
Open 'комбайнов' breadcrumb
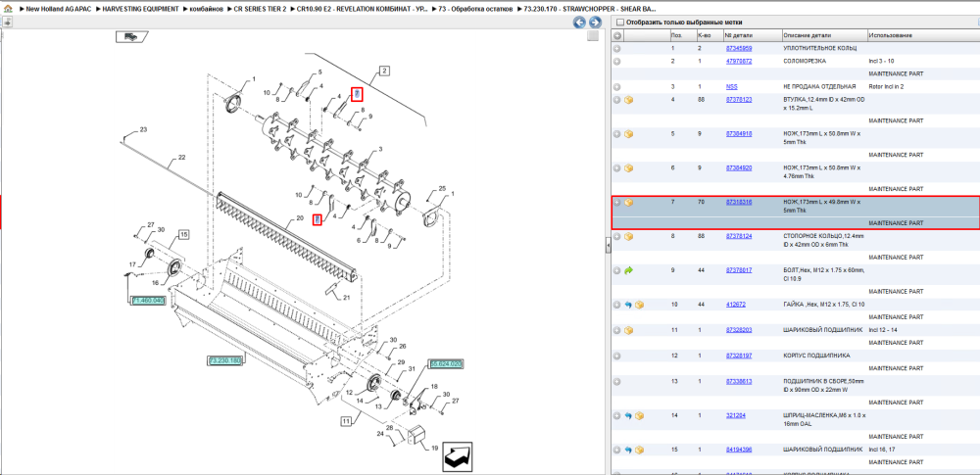(x=206, y=10)
